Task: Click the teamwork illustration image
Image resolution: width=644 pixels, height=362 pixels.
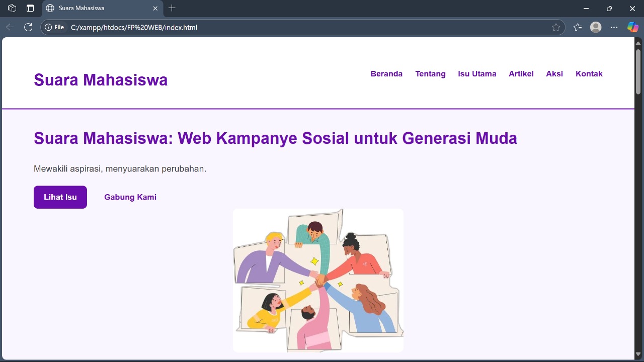Action: tap(318, 280)
